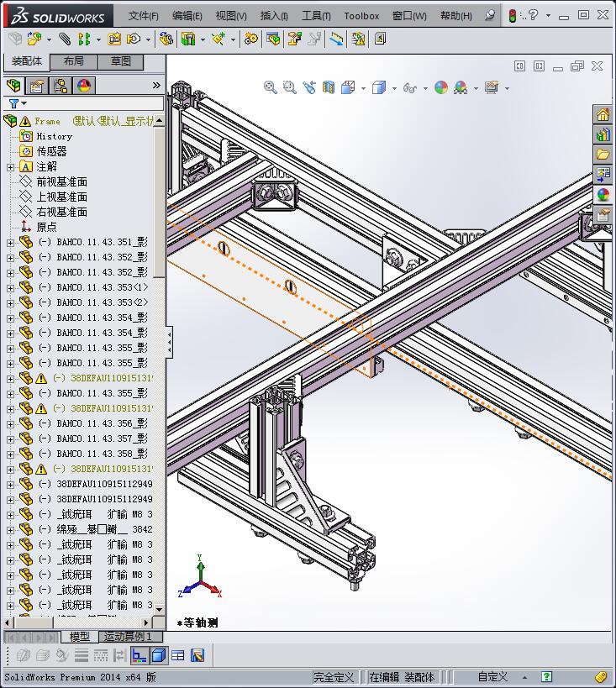Click the Show Hidden Components icon
This screenshot has width=616, height=688.
(x=166, y=39)
